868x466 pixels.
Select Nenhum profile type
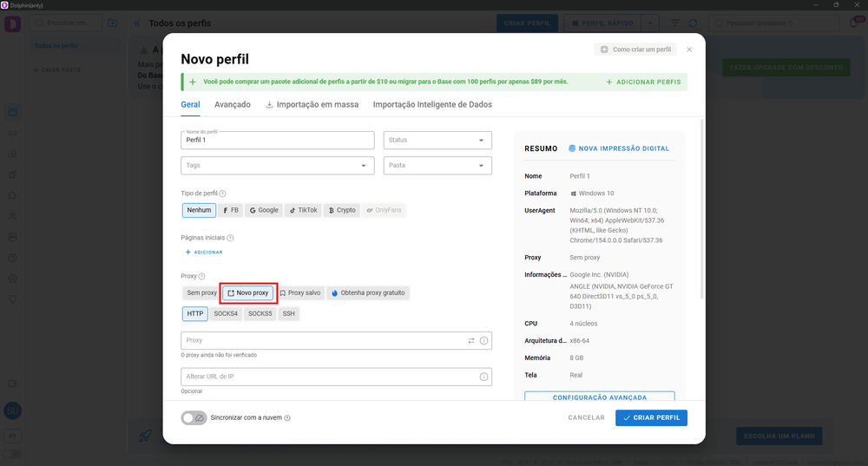coord(199,210)
